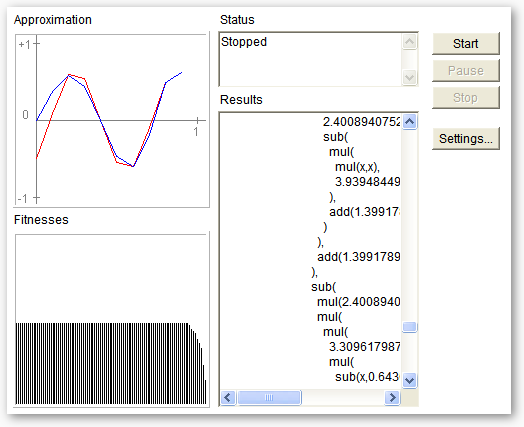Image resolution: width=524 pixels, height=427 pixels.
Task: Click the Status box down arrow
Action: click(409, 78)
